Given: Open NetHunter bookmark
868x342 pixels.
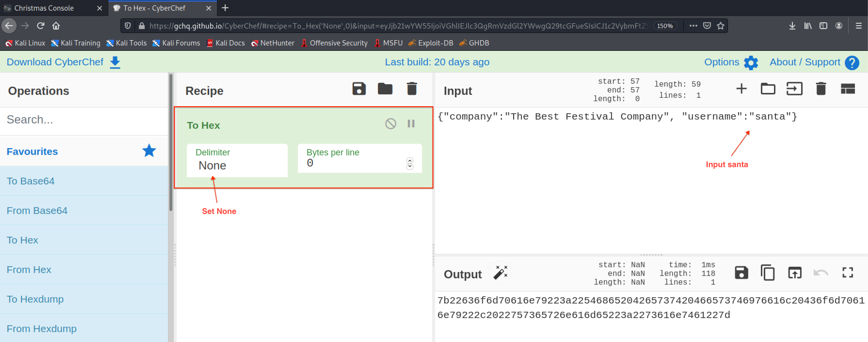Looking at the screenshot, I should [x=273, y=43].
